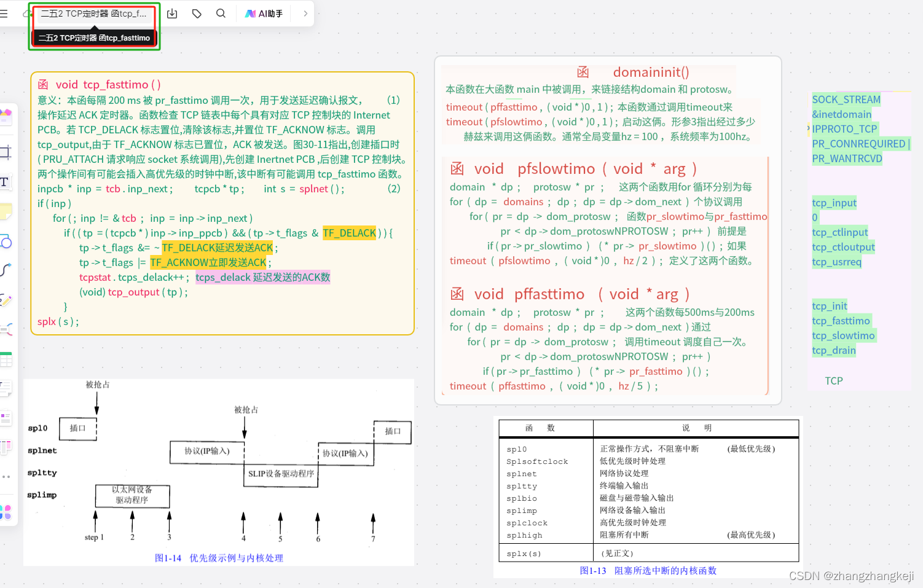
Task: Select the Connector line tool
Action: (6, 270)
